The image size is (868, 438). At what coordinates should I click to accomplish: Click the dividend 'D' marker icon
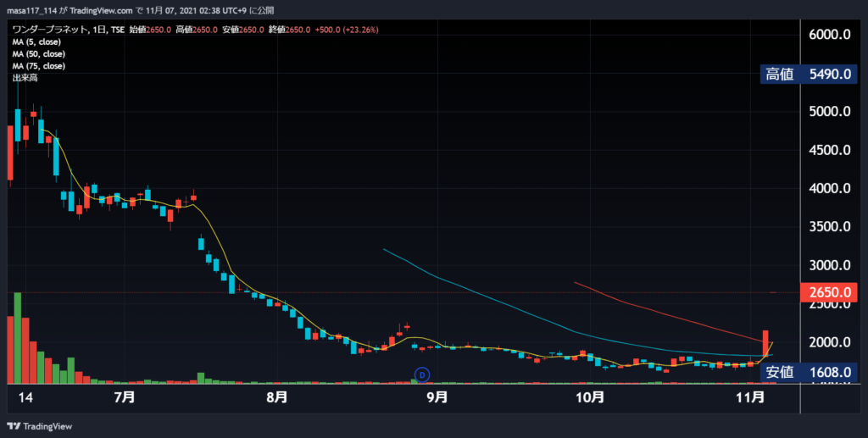pyautogui.click(x=422, y=374)
